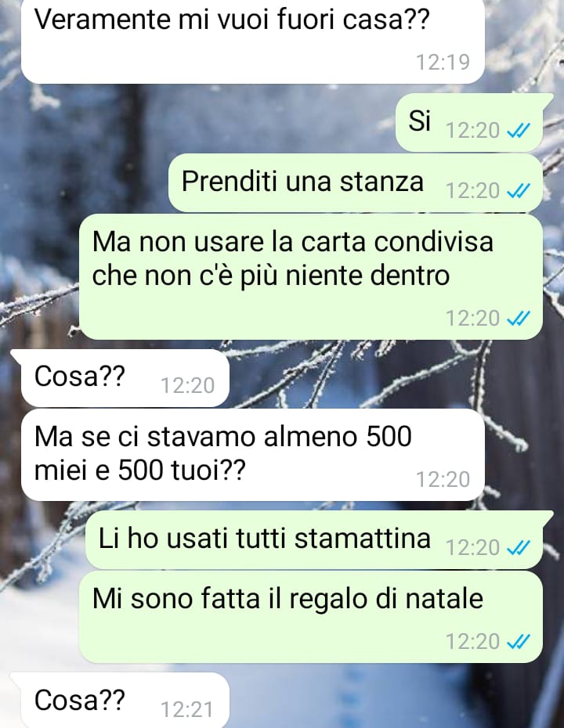
Task: Tap the read receipt ticks beside 'Si'
Action: [x=518, y=132]
